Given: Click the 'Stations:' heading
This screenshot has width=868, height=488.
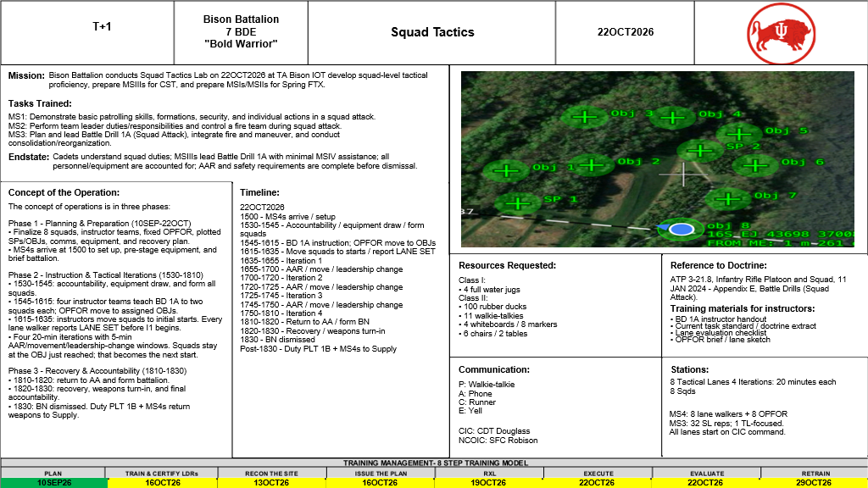Looking at the screenshot, I should point(689,369).
